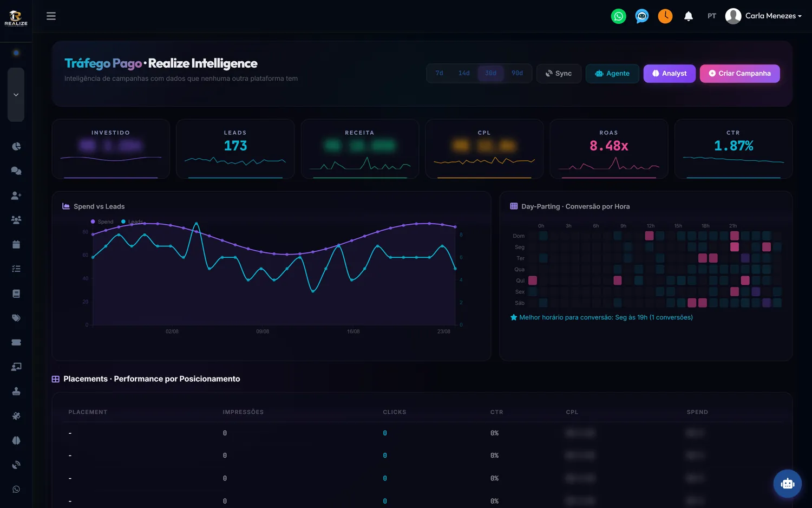Open the task checklist icon in sidebar
The width and height of the screenshot is (812, 508).
pyautogui.click(x=16, y=269)
